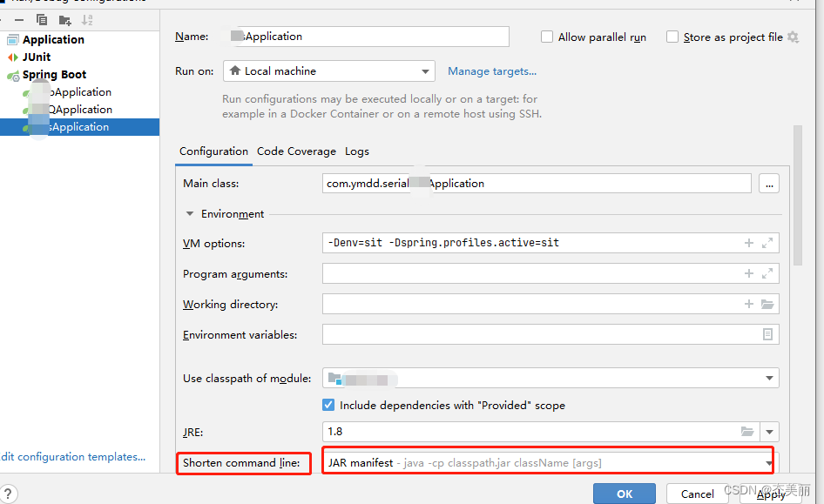Collapse the Environment section
Screen dimensions: 824x504
190,214
